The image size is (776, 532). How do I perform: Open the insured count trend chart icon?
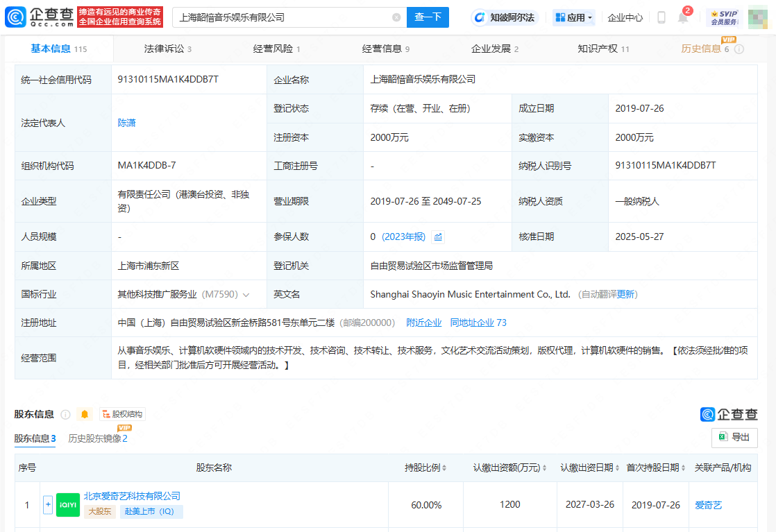pos(438,237)
